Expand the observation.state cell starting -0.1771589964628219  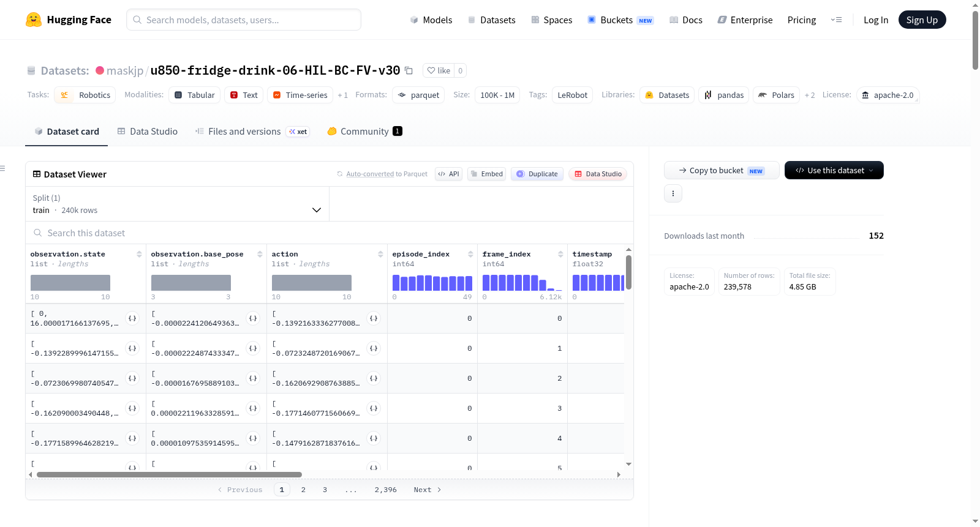point(132,438)
